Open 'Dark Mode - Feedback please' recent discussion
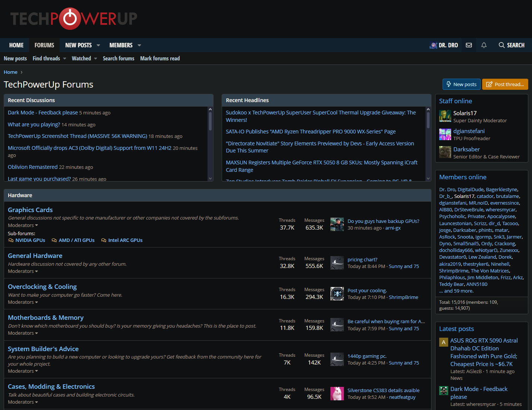Screen dimensions: 532x410 click(x=43, y=113)
